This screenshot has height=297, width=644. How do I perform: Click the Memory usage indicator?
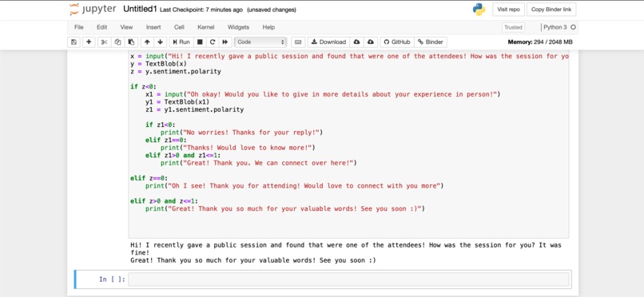pos(540,42)
